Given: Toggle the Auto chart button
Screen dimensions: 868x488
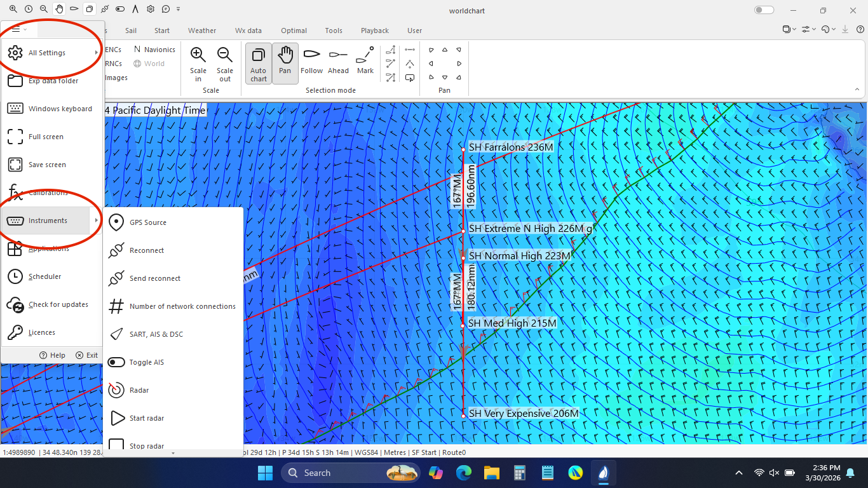Looking at the screenshot, I should click(x=259, y=64).
